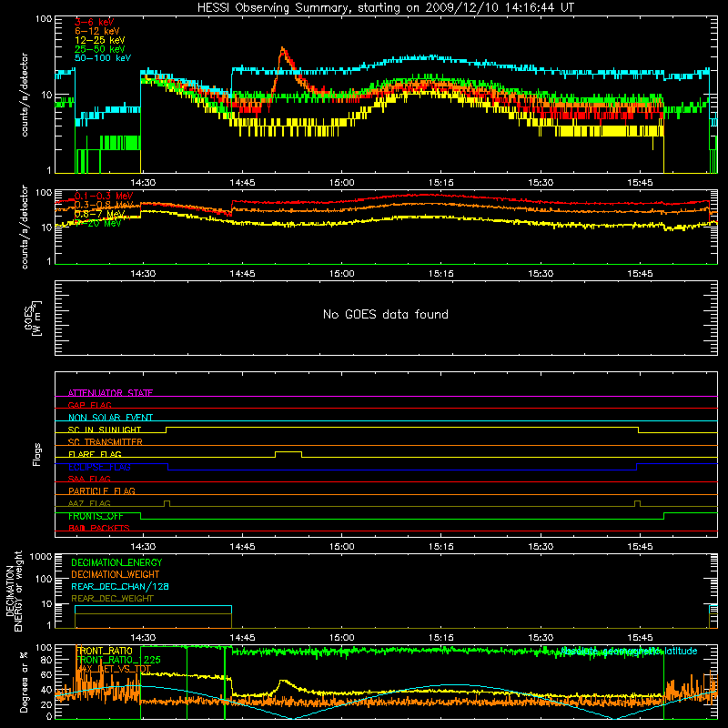Click the yellow FRONT_RATIO bump in the bottom plot

point(284,684)
